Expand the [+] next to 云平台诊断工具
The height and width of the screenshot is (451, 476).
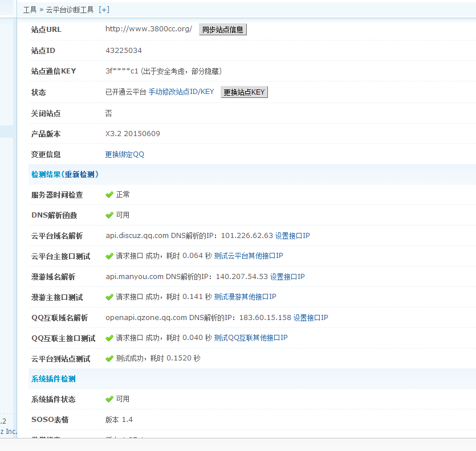coord(104,10)
